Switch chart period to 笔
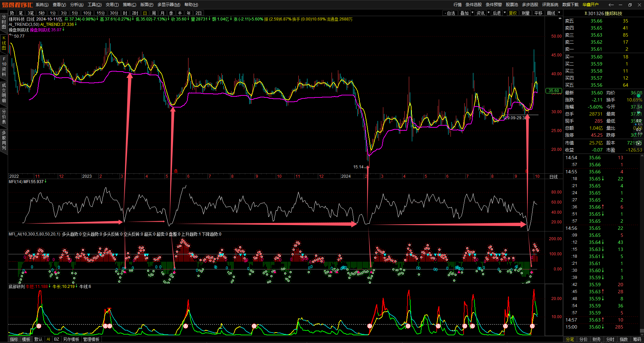Image resolution: width=644 pixels, height=343 pixels. coord(21,13)
